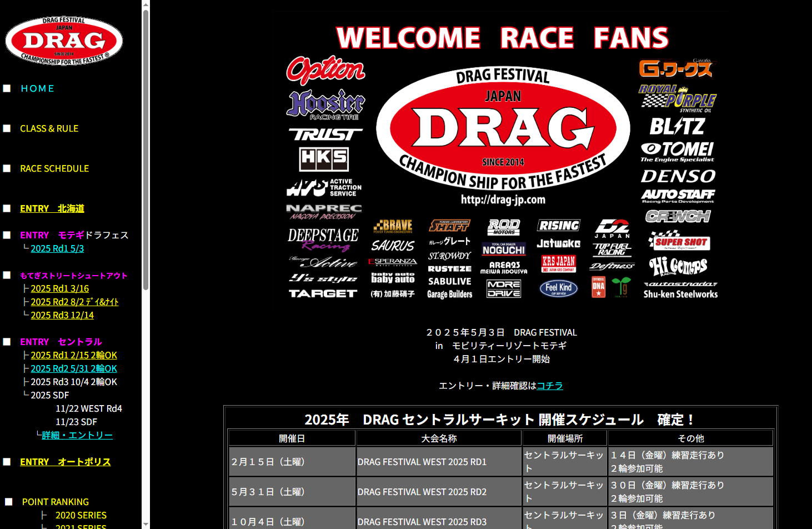Open the ENTRY オートポリス link
Image resolution: width=812 pixels, height=529 pixels.
click(x=66, y=462)
